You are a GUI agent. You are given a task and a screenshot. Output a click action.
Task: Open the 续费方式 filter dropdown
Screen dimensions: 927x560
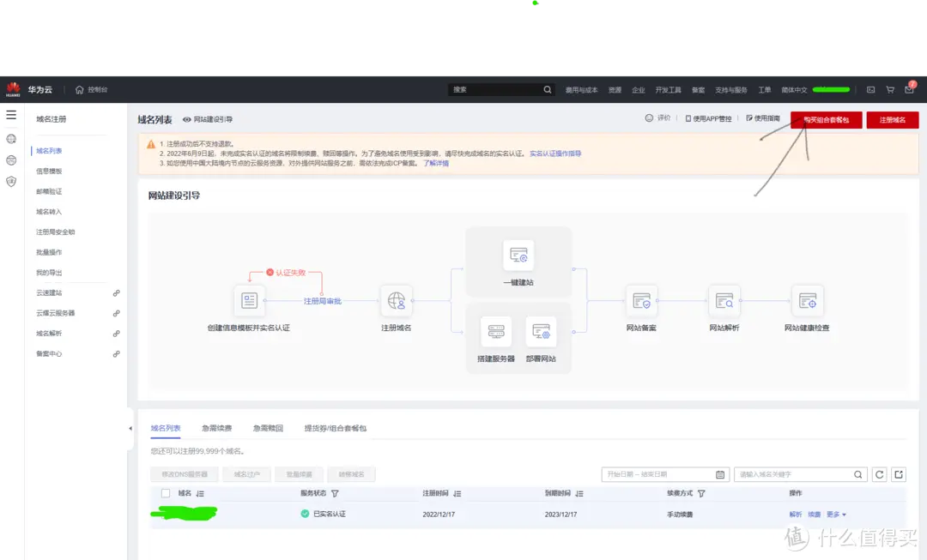pyautogui.click(x=703, y=493)
